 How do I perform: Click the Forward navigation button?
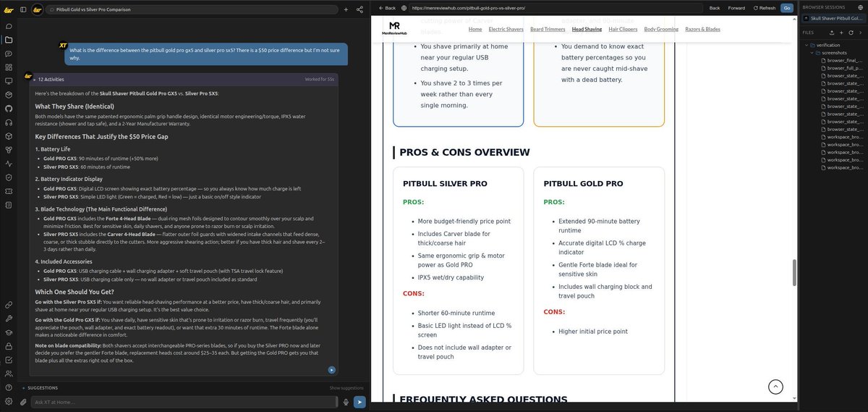[x=736, y=8]
